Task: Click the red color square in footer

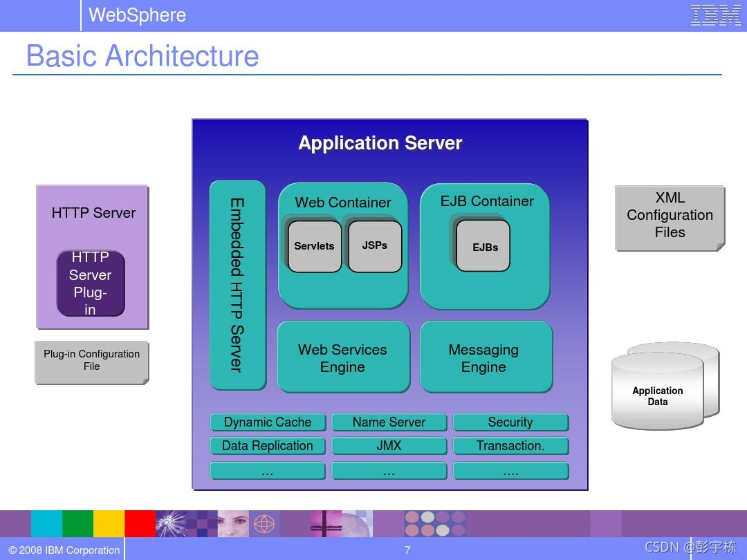Action: point(140,524)
